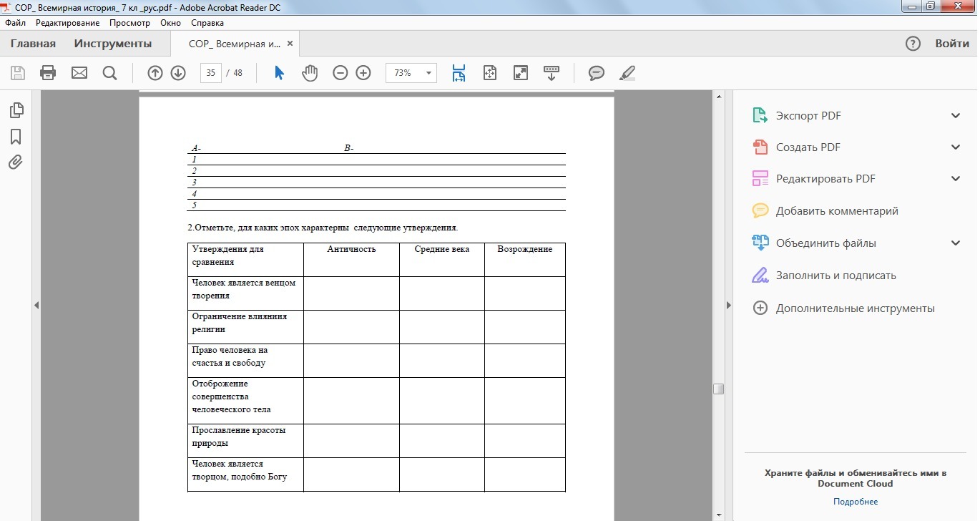This screenshot has width=980, height=521.
Task: Collapse the left navigation pane arrow
Action: (36, 306)
